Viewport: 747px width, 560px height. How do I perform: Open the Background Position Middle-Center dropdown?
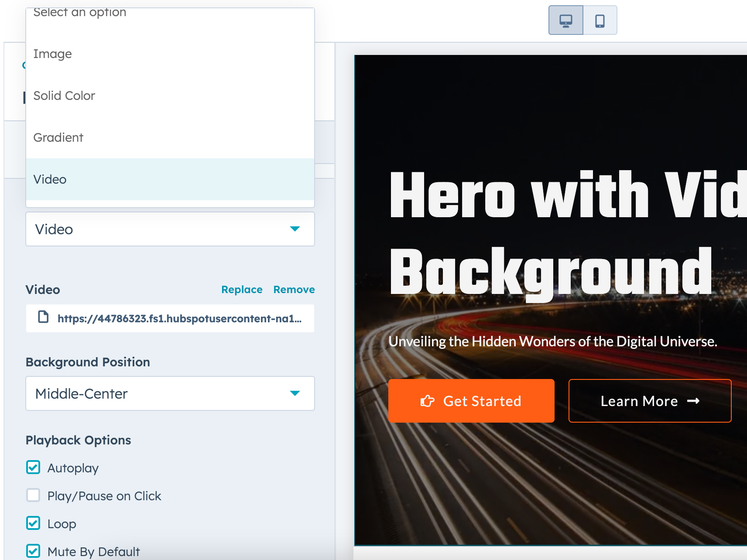170,393
